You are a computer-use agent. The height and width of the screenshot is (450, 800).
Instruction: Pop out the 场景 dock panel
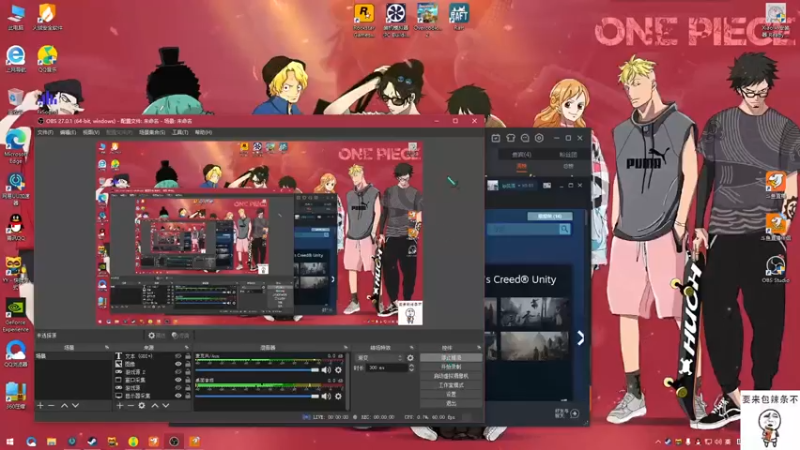coord(107,347)
